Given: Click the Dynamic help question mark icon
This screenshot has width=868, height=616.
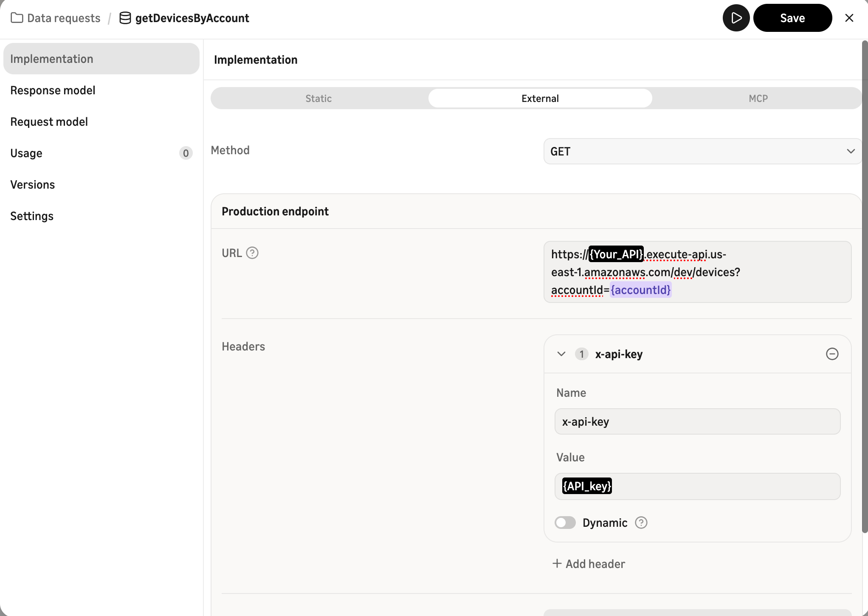Looking at the screenshot, I should pyautogui.click(x=641, y=523).
